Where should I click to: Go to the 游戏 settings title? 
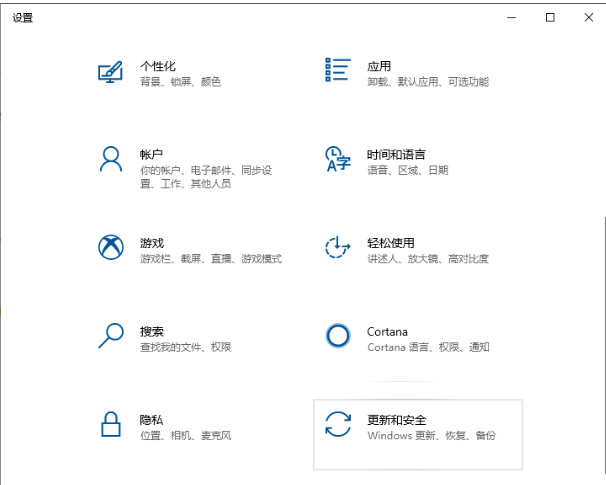(152, 243)
